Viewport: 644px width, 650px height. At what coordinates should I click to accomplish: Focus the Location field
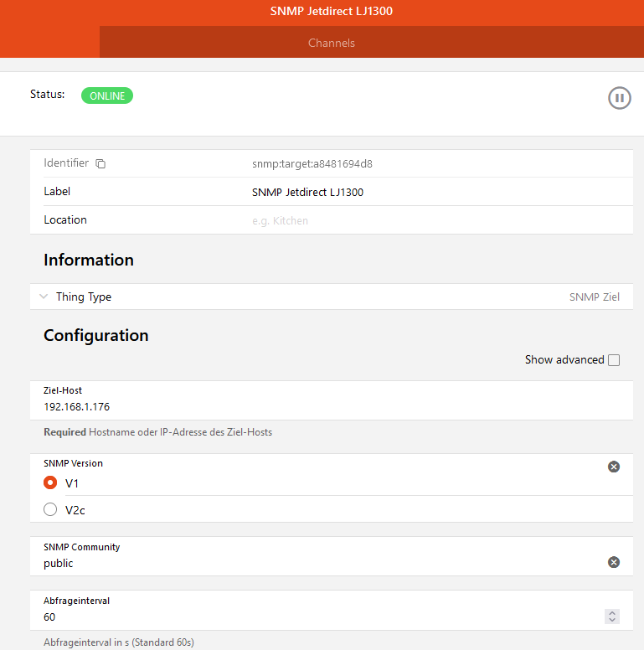tap(419, 221)
